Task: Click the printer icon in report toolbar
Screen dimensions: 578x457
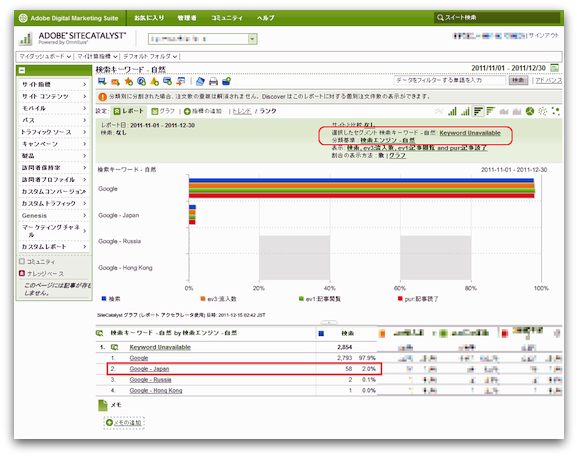Action: click(213, 81)
